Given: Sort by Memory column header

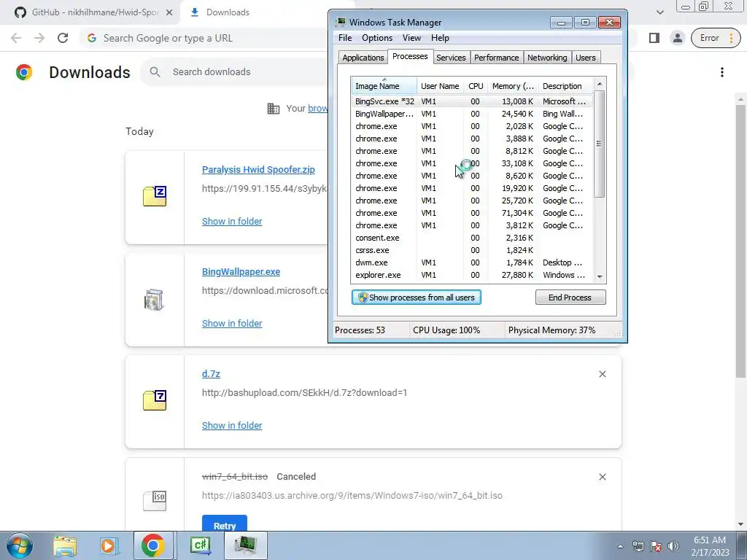Looking at the screenshot, I should (513, 86).
